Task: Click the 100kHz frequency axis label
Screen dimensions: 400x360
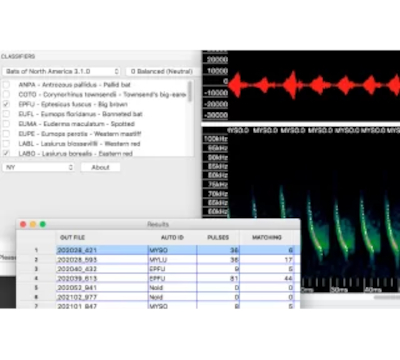Action: click(216, 139)
